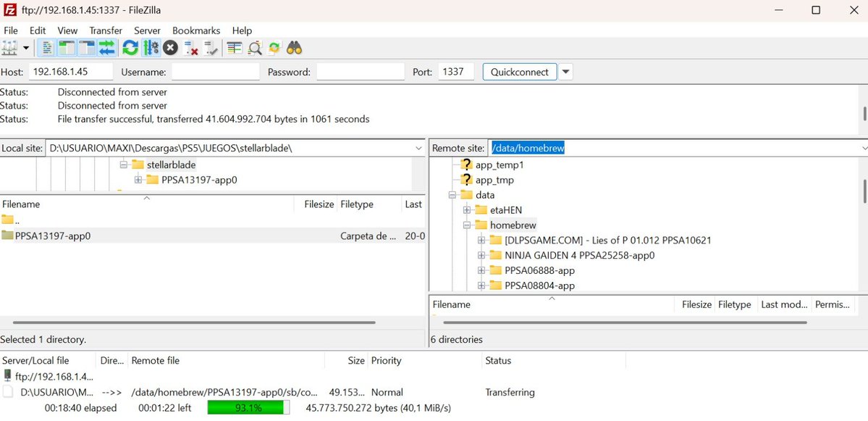
Task: Collapse the homebrew folder node
Action: [467, 225]
